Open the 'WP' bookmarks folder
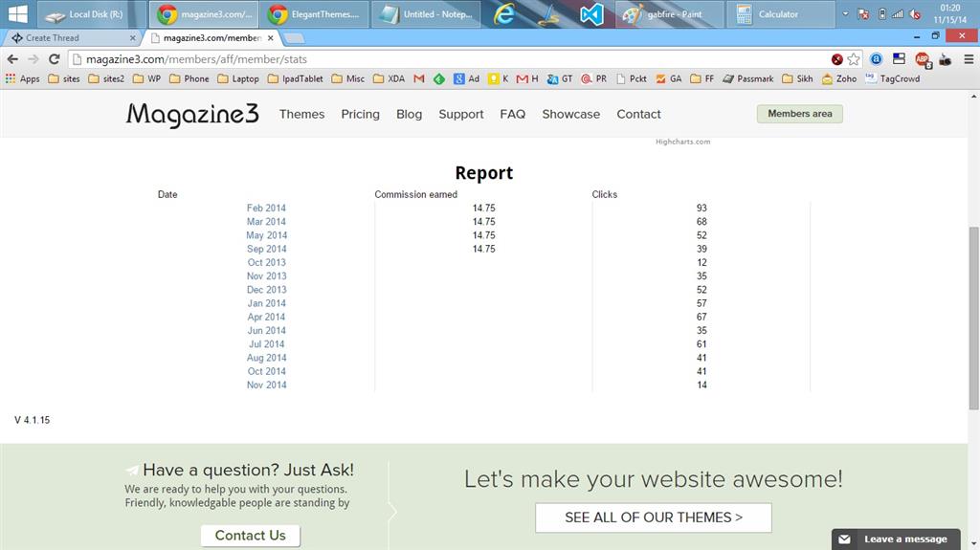The width and height of the screenshot is (980, 550). tap(146, 78)
